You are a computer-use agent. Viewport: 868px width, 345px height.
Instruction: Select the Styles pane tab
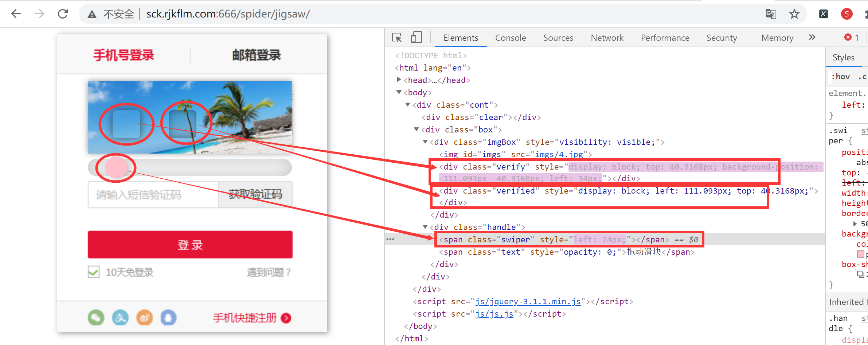pyautogui.click(x=843, y=57)
